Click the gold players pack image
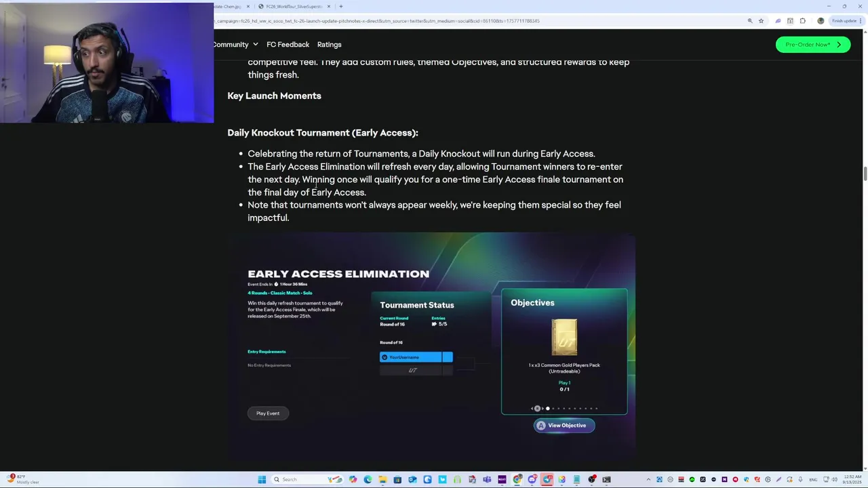 coord(564,338)
